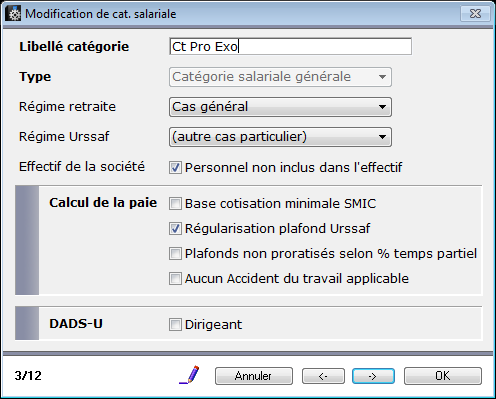The image size is (496, 399).
Task: Uncheck Personnel non inclus dans l'effectif
Action: coord(175,167)
